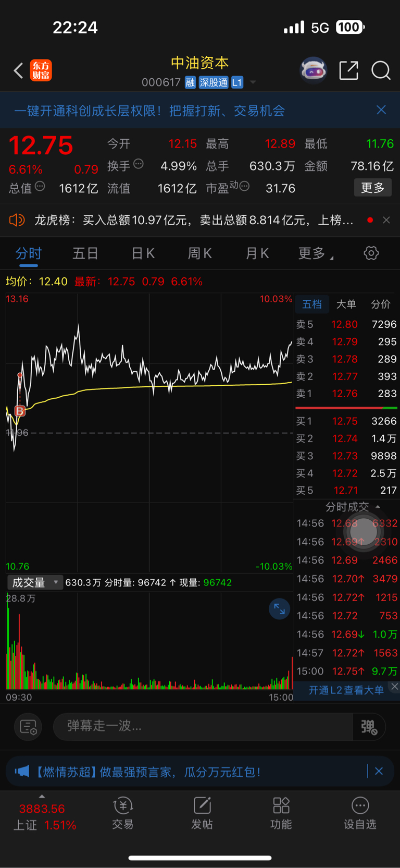Tap the 更多 quote details button
Screen dimensions: 400x868
pyautogui.click(x=373, y=188)
